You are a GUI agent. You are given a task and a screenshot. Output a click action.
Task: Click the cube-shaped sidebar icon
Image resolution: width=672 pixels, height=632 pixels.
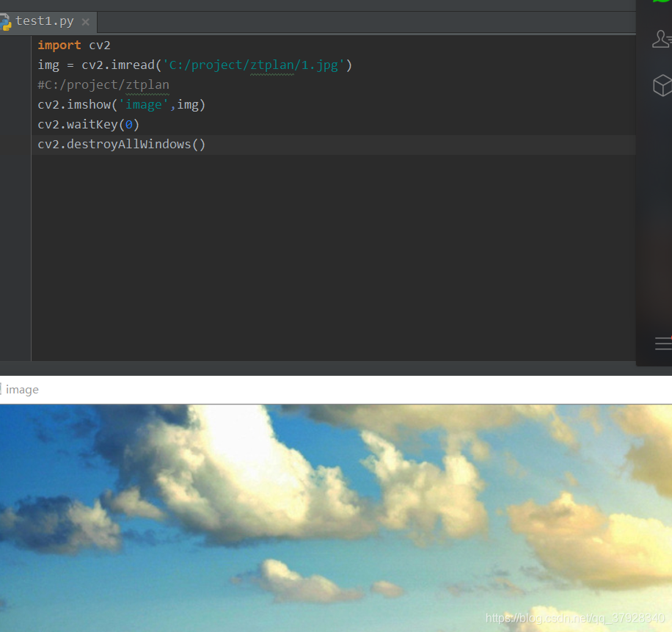tap(661, 85)
